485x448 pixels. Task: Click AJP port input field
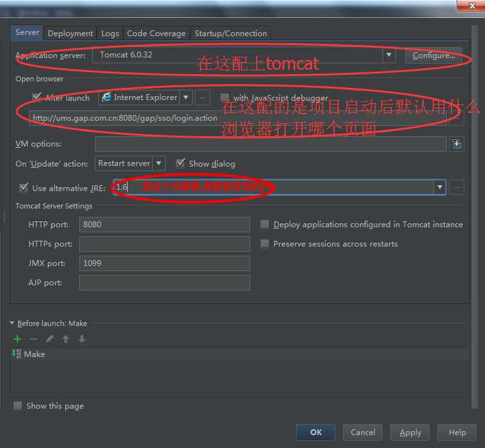point(164,283)
